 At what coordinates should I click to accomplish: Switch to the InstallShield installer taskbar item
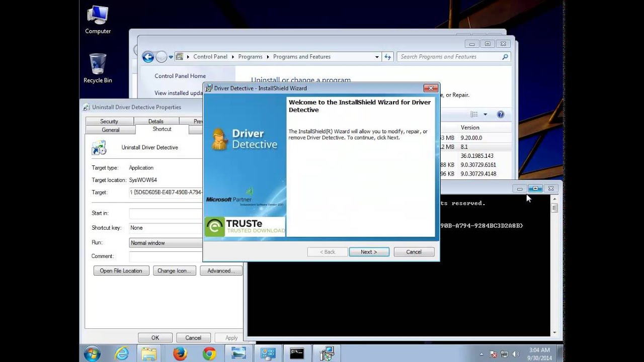click(327, 353)
